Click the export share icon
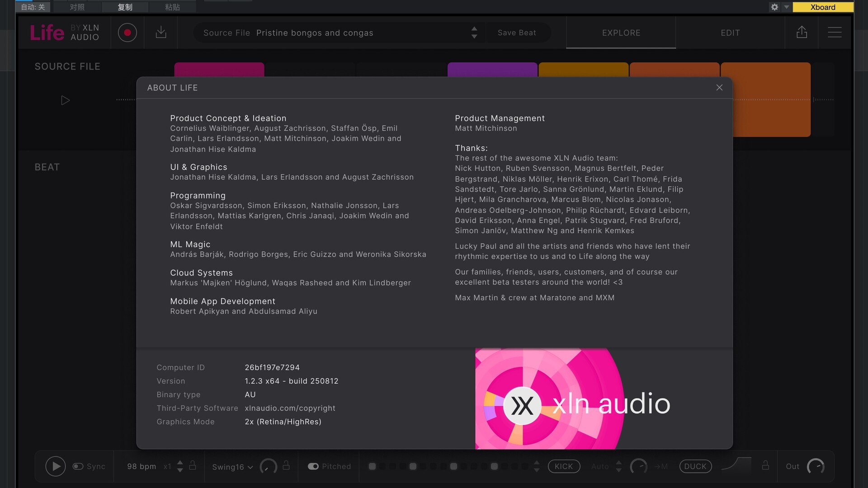The height and width of the screenshot is (488, 868). (x=802, y=33)
